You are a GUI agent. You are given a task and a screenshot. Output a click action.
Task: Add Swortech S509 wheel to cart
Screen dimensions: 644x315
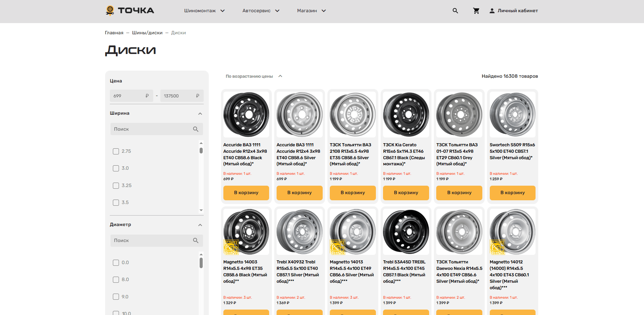[x=512, y=193]
